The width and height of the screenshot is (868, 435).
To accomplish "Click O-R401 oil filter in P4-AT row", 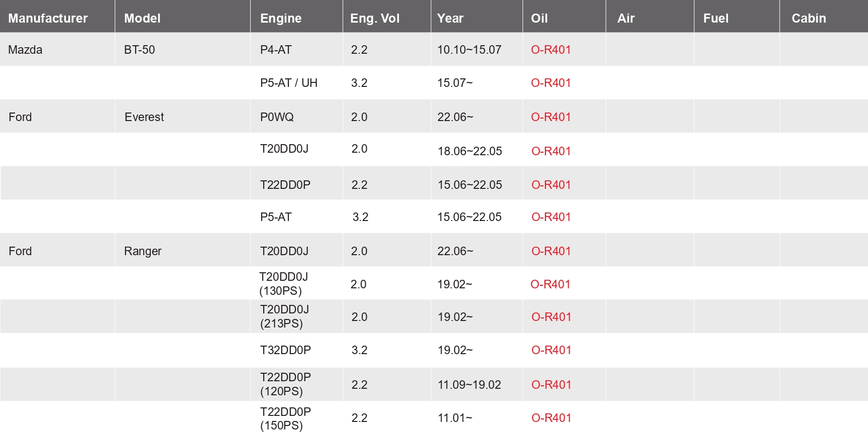I will coord(551,50).
